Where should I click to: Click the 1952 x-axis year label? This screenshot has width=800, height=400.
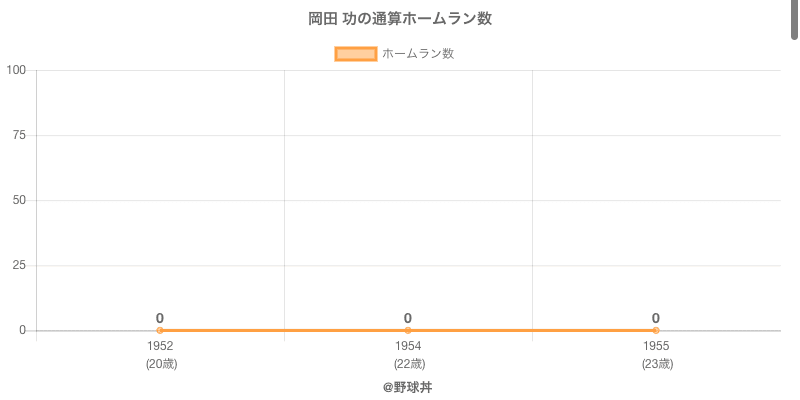(160, 346)
